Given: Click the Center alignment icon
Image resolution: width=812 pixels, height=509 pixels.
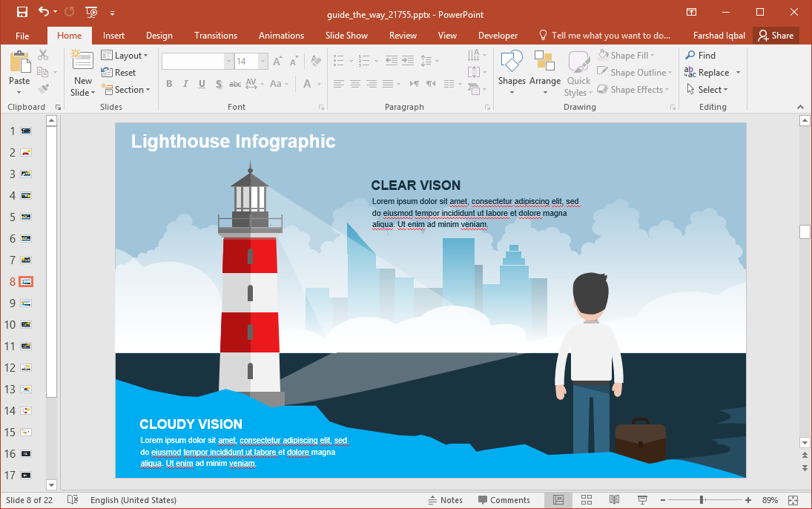Looking at the screenshot, I should click(x=356, y=84).
